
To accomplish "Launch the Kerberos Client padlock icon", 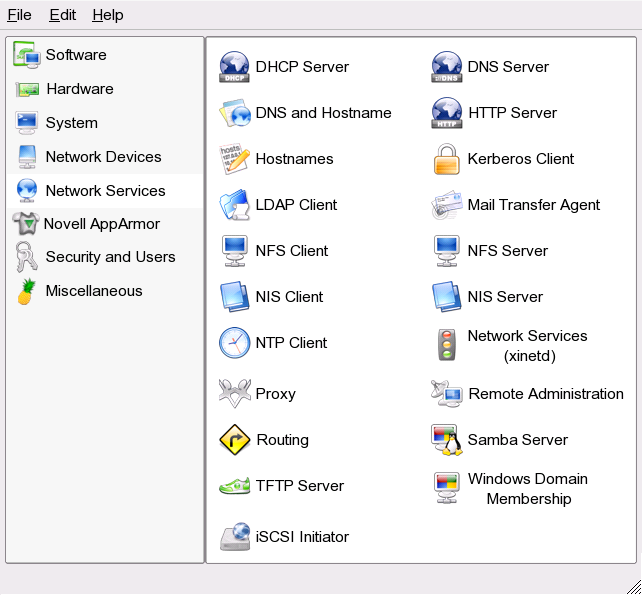I will [446, 159].
